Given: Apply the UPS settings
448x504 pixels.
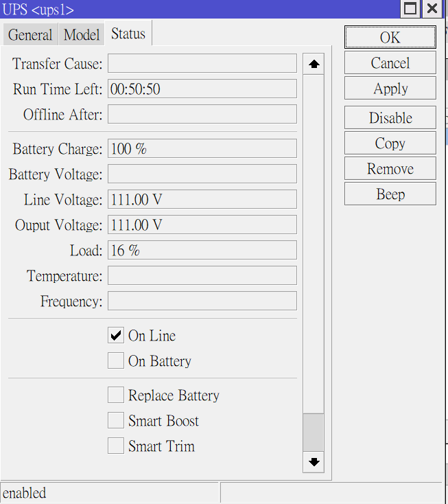Looking at the screenshot, I should 390,88.
